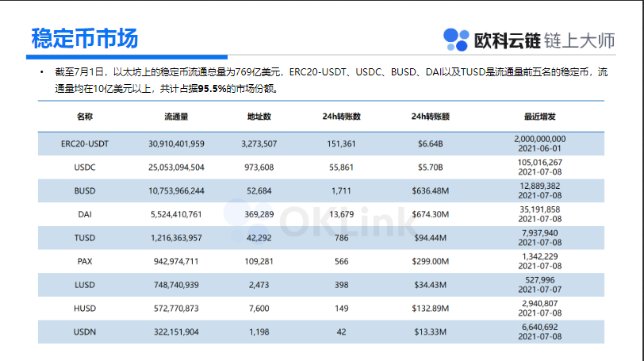Click 24h transfer amount $674.30M
644x361 pixels.
pos(431,214)
